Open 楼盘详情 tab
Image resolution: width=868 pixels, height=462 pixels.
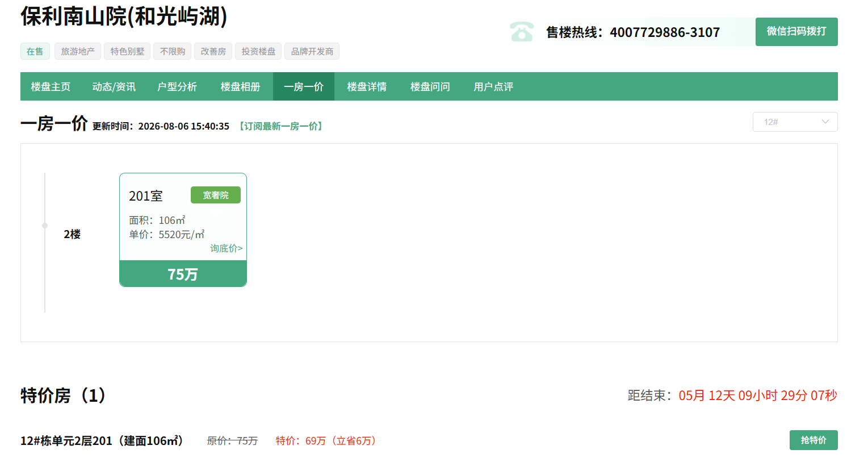coord(367,87)
